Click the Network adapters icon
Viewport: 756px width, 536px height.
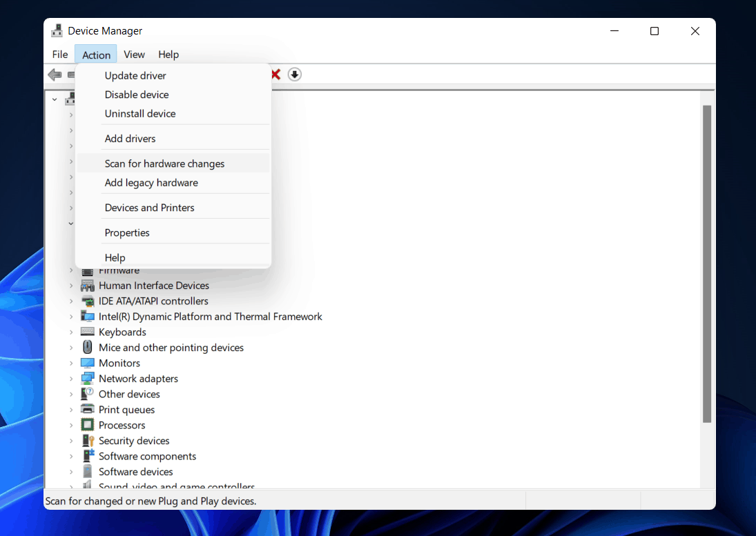(88, 379)
